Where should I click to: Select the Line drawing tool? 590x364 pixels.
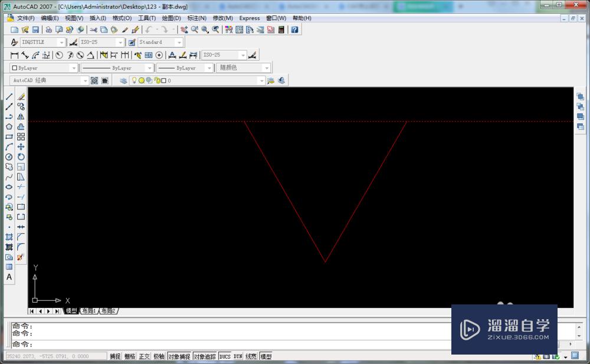pos(9,96)
